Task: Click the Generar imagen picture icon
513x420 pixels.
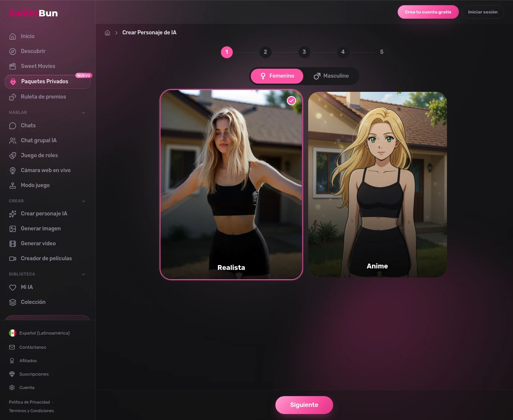Action: point(13,228)
